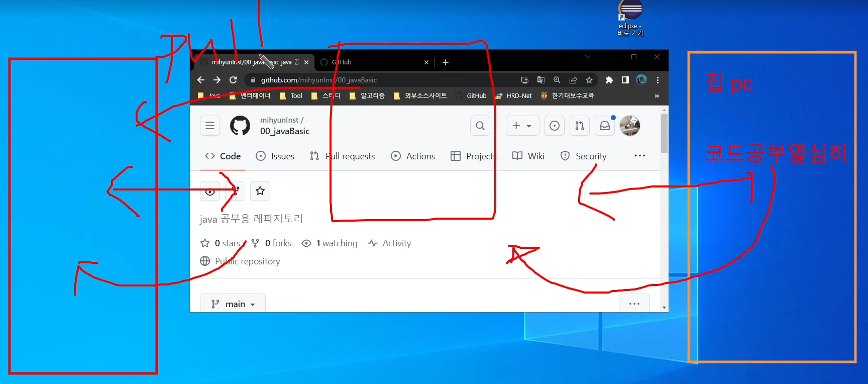
Task: Open a new browser tab
Action: [x=446, y=62]
